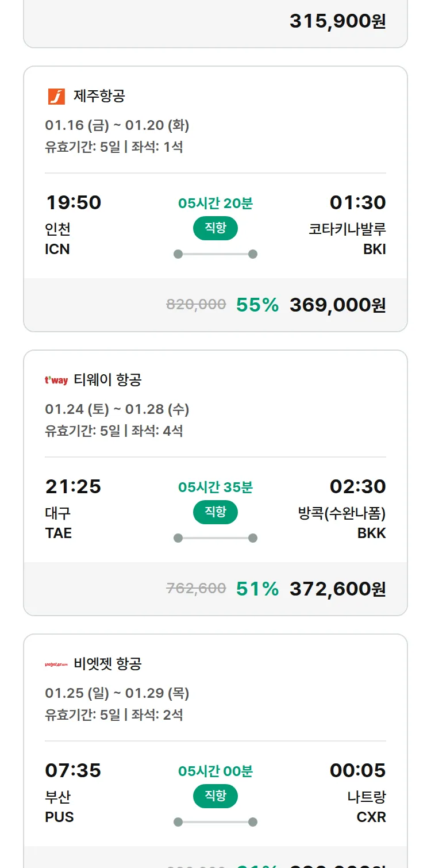Click 직항 badge on Daegu flight
The height and width of the screenshot is (868, 431).
pyautogui.click(x=215, y=512)
